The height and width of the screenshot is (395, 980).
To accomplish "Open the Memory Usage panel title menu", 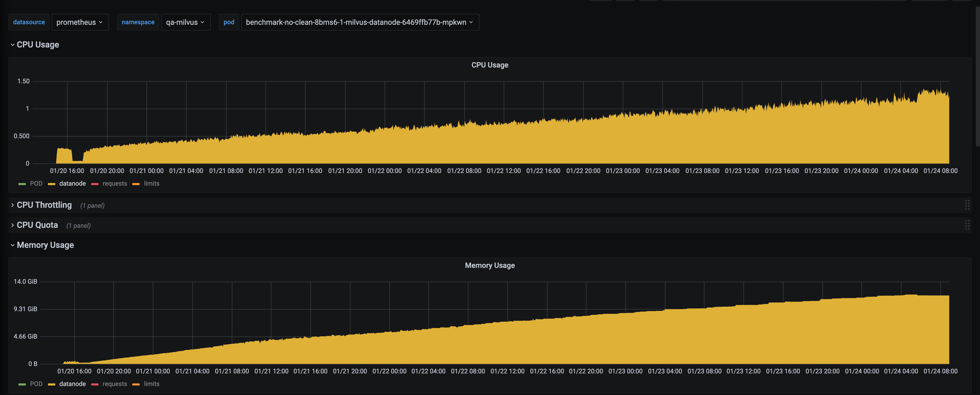I will (x=490, y=266).
